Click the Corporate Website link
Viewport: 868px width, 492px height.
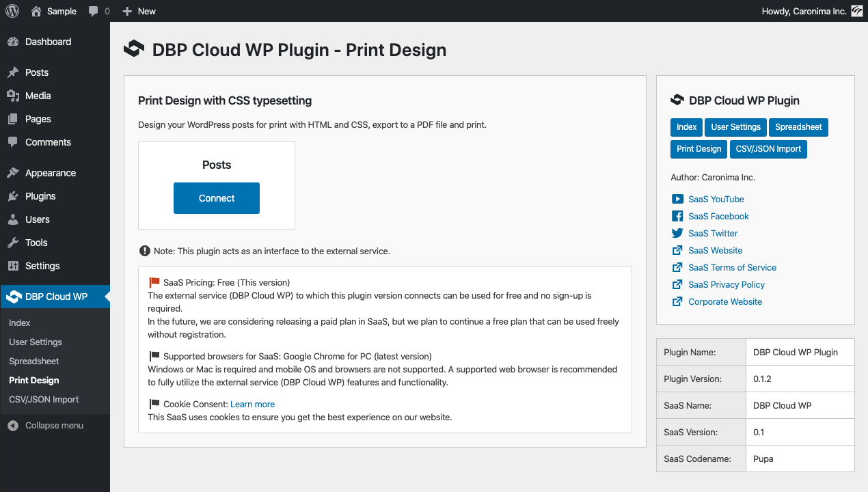click(725, 302)
